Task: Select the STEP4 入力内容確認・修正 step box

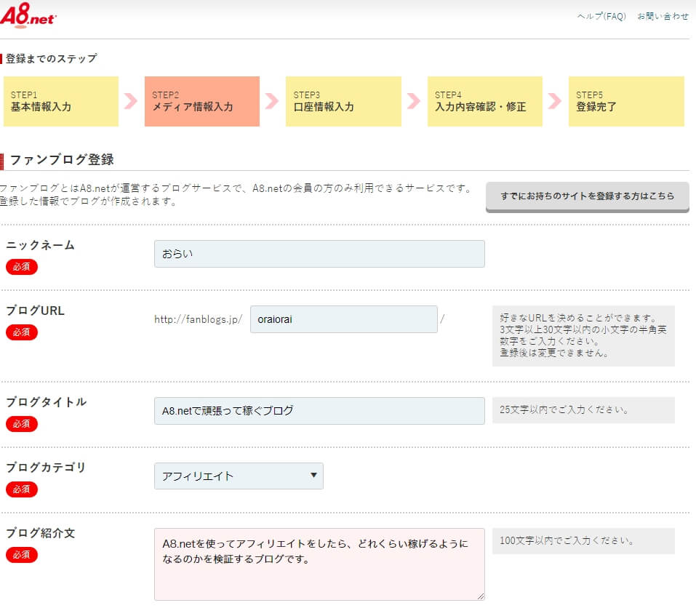Action: [484, 101]
